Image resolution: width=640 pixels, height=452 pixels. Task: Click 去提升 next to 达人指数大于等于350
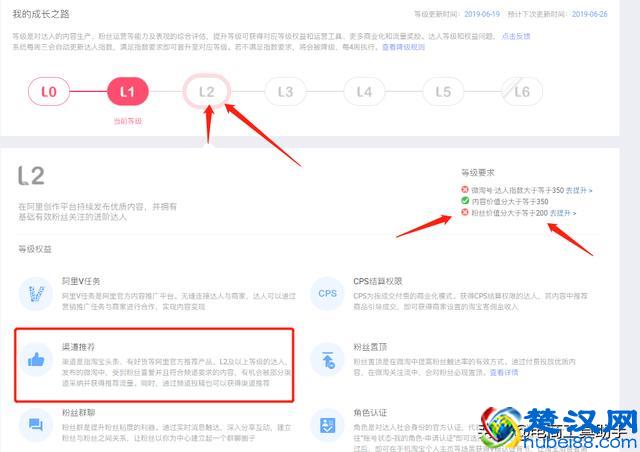[x=579, y=190]
